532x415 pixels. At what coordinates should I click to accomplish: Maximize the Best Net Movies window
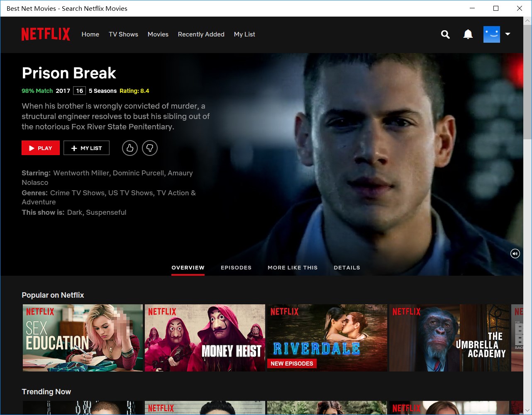pos(496,8)
